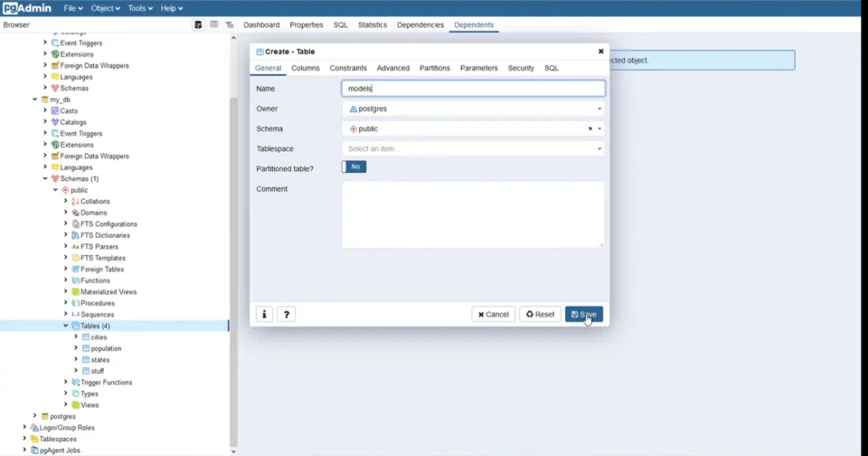Open the Schema dropdown arrow
Image resolution: width=868 pixels, height=456 pixels.
[599, 128]
